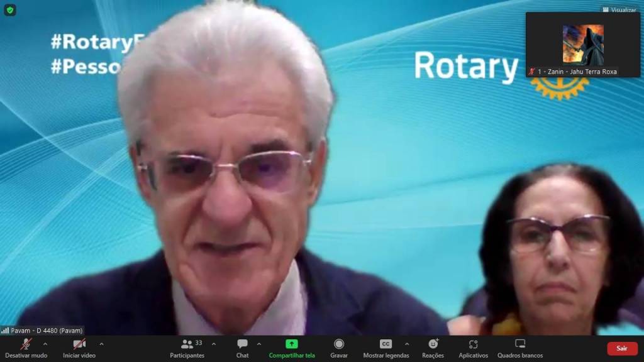The image size is (644, 362).
Task: Click the Pavam - D 4480 name label
Action: click(x=43, y=330)
